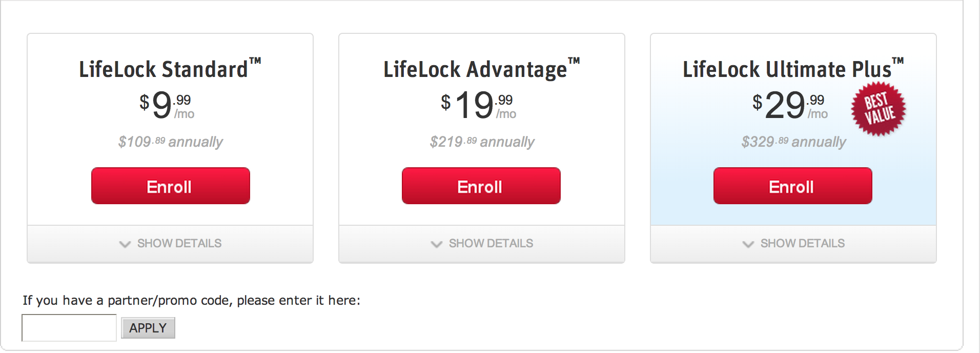
Task: Select the $109.89 annual price text
Action: pos(170,142)
